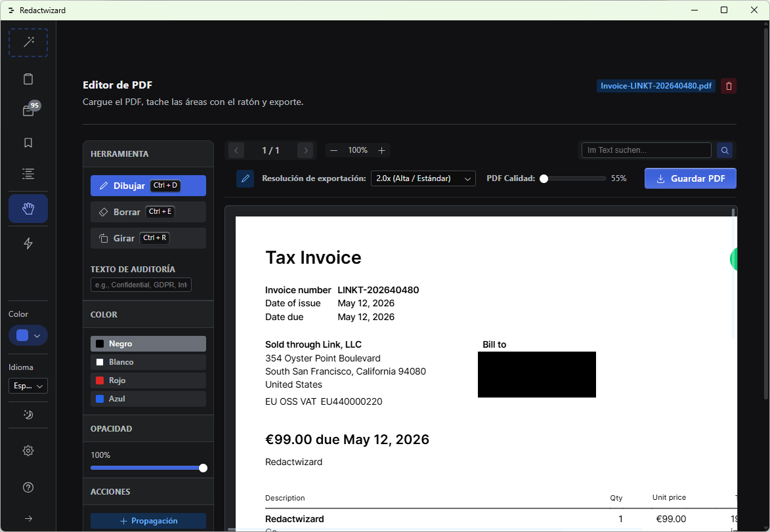Select the Girar tool
770x532 pixels.
[x=148, y=238]
